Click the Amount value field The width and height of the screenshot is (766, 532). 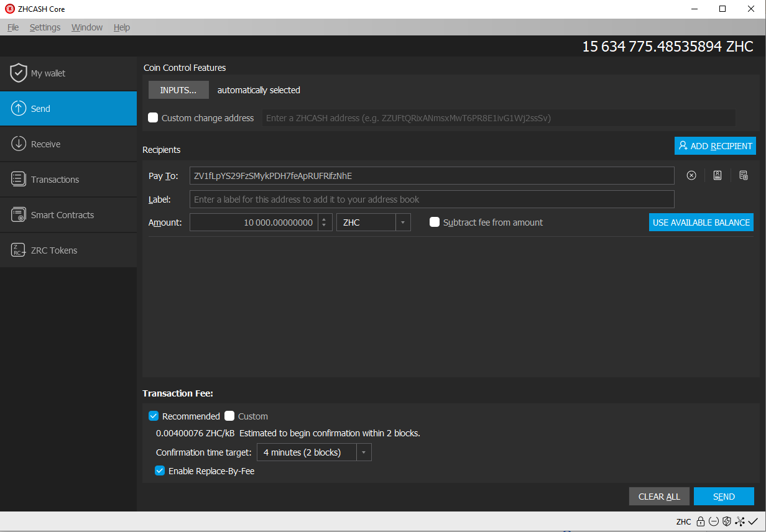(x=254, y=222)
